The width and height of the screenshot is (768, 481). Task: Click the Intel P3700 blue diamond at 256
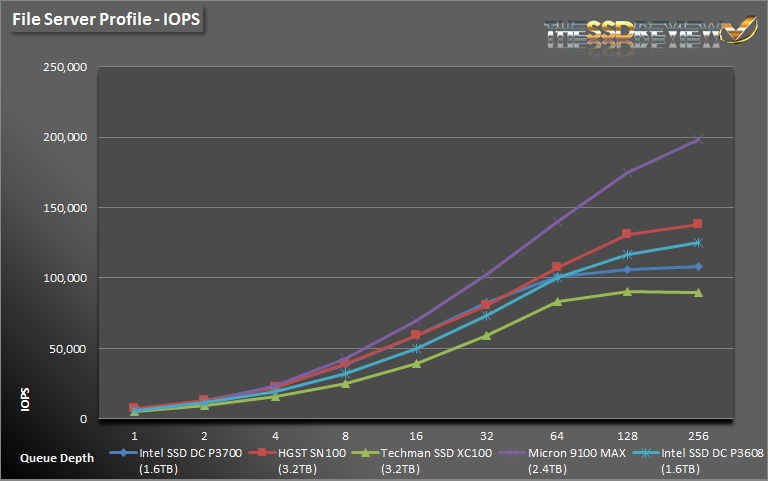coord(698,267)
